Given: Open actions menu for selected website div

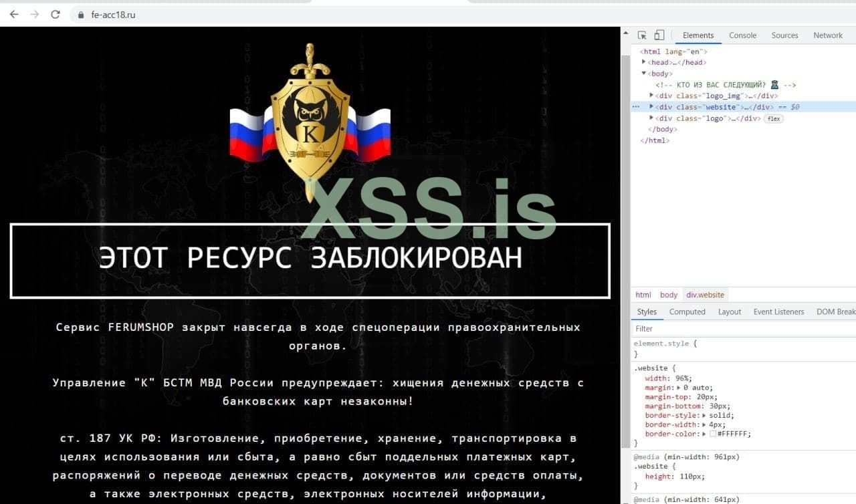Looking at the screenshot, I should coord(636,107).
